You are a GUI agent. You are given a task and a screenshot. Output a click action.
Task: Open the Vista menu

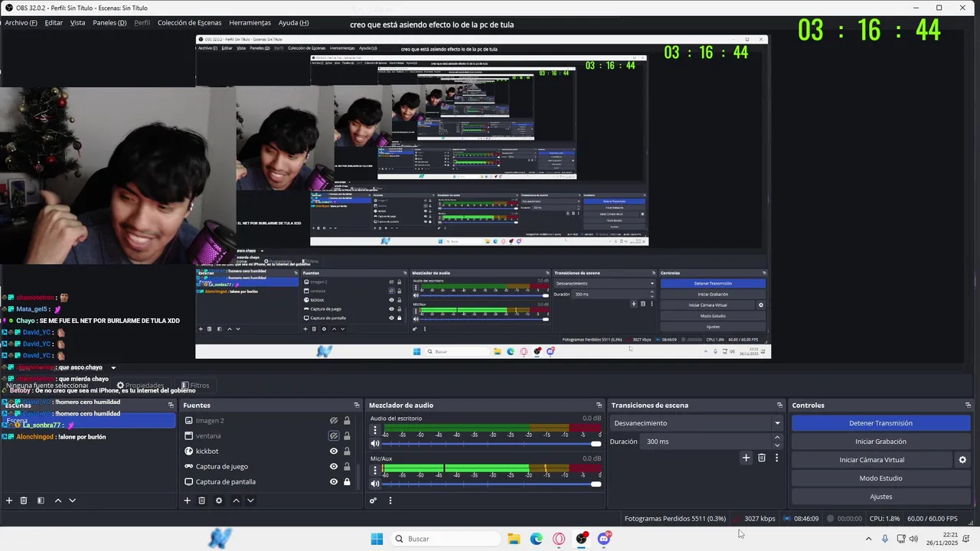[x=78, y=23]
